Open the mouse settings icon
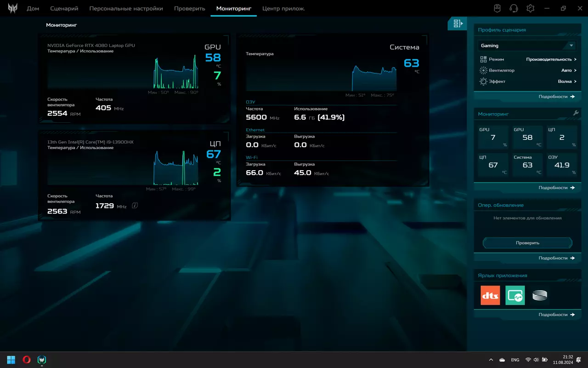The image size is (588, 368). 497,8
